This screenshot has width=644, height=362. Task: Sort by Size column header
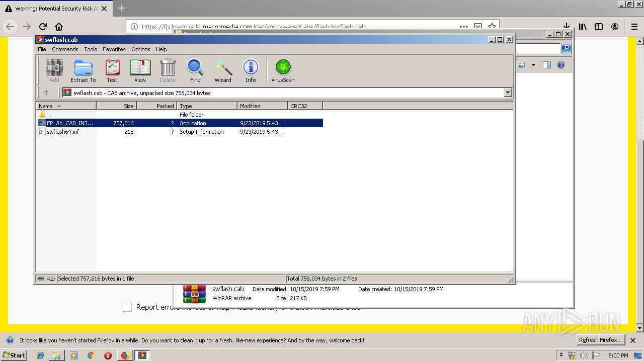116,106
